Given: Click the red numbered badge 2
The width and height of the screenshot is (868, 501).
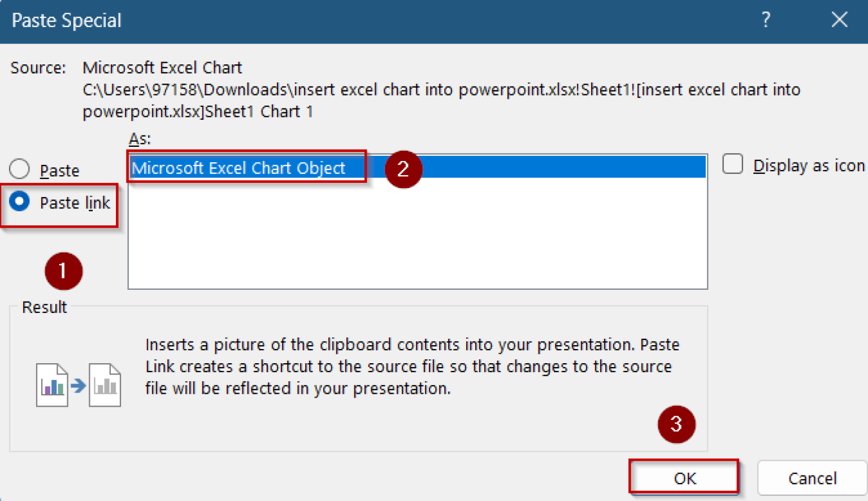Looking at the screenshot, I should (403, 169).
